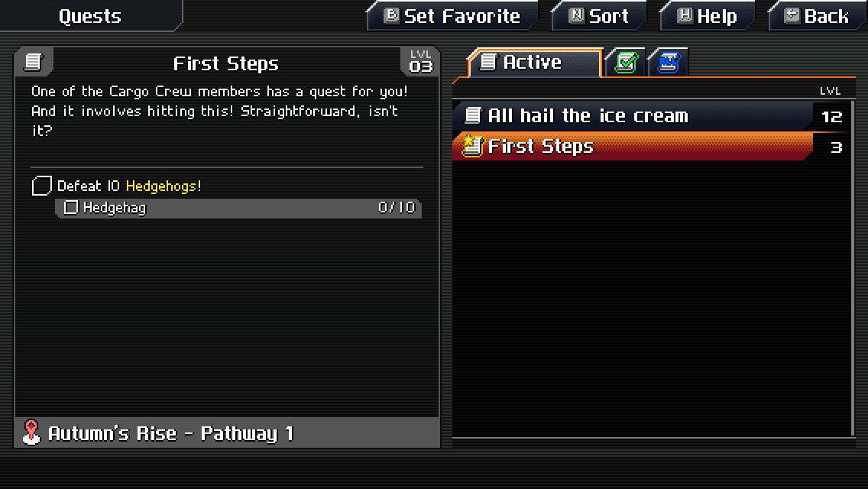Select the First Steps quest entry
The width and height of the screenshot is (868, 489).
(650, 146)
